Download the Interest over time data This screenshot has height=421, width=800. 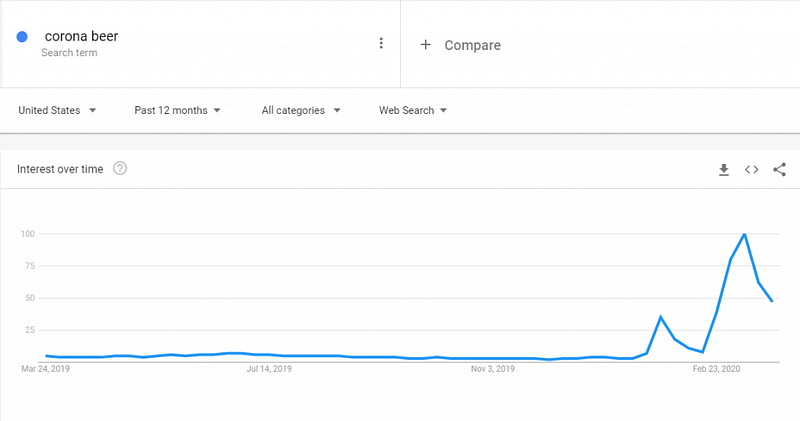click(x=724, y=170)
